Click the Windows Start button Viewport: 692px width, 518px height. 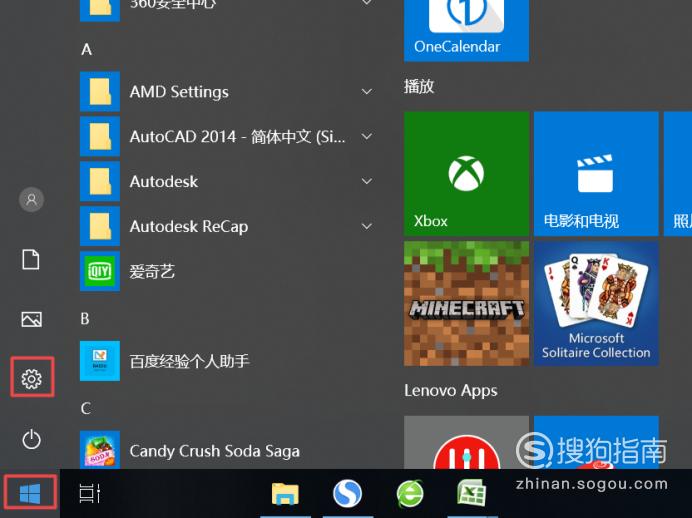click(x=30, y=493)
